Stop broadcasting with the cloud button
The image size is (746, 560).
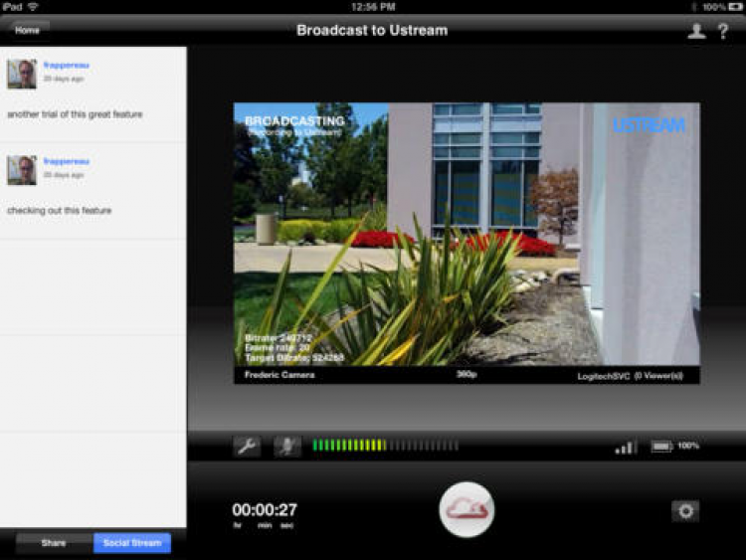(x=466, y=509)
